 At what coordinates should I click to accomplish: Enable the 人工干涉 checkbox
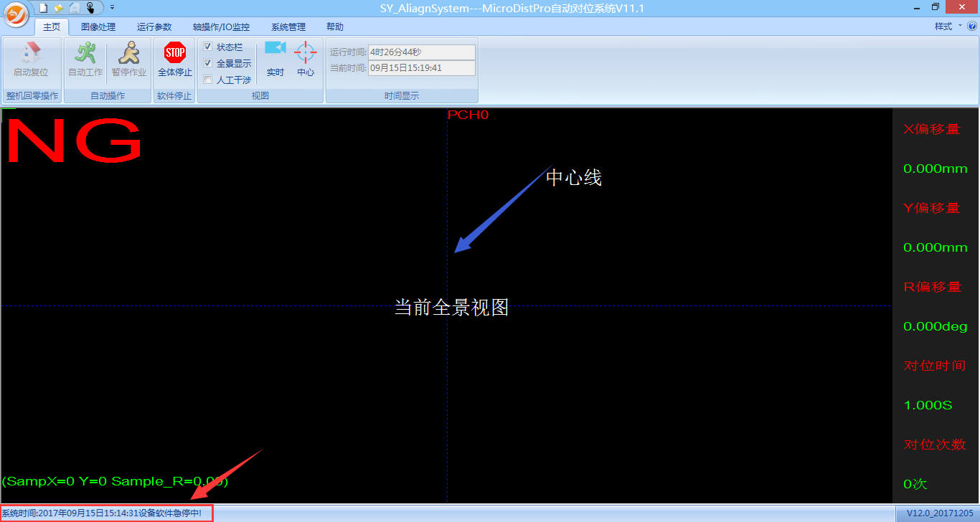click(x=208, y=80)
